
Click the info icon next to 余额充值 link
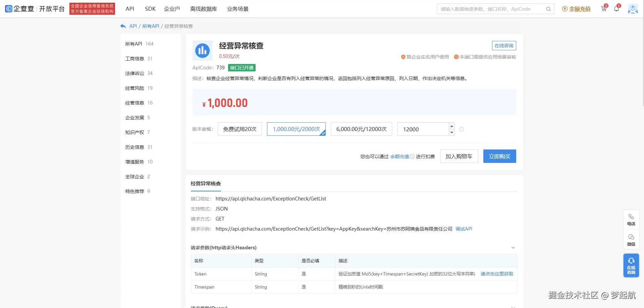[x=412, y=157]
